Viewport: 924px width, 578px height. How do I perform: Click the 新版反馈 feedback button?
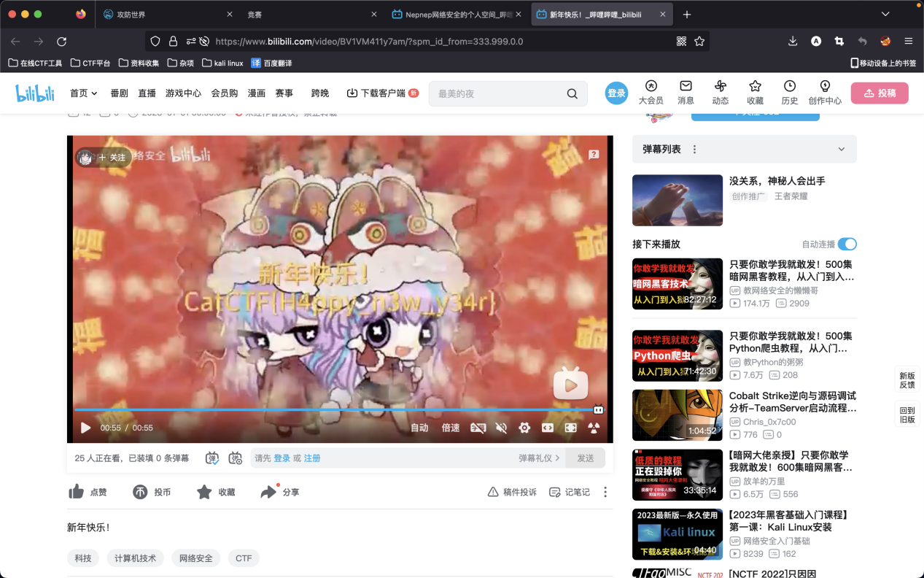pos(907,380)
